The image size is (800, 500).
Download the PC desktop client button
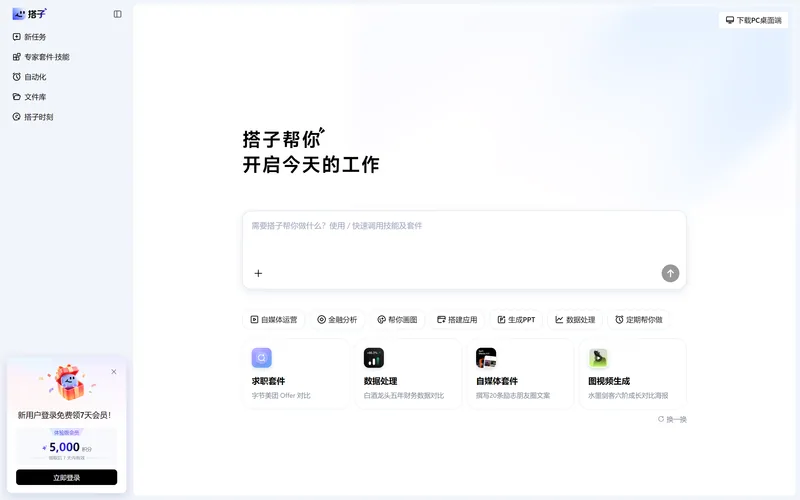pyautogui.click(x=754, y=20)
